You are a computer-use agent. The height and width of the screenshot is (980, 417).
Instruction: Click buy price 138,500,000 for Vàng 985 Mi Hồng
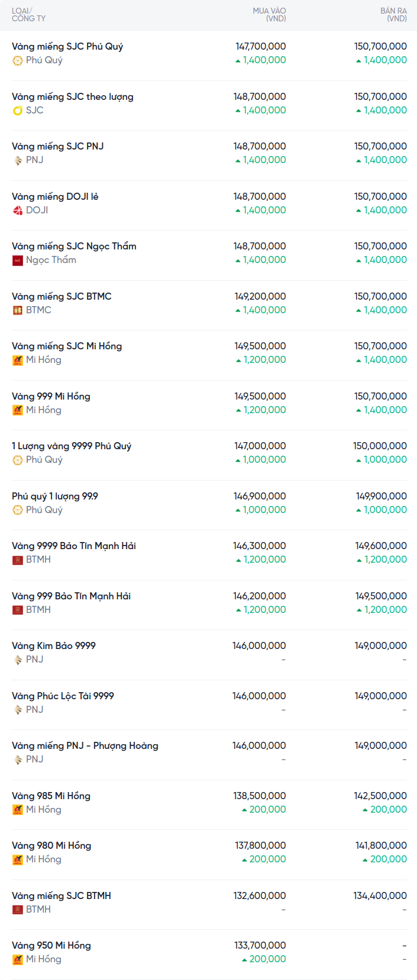(x=260, y=796)
